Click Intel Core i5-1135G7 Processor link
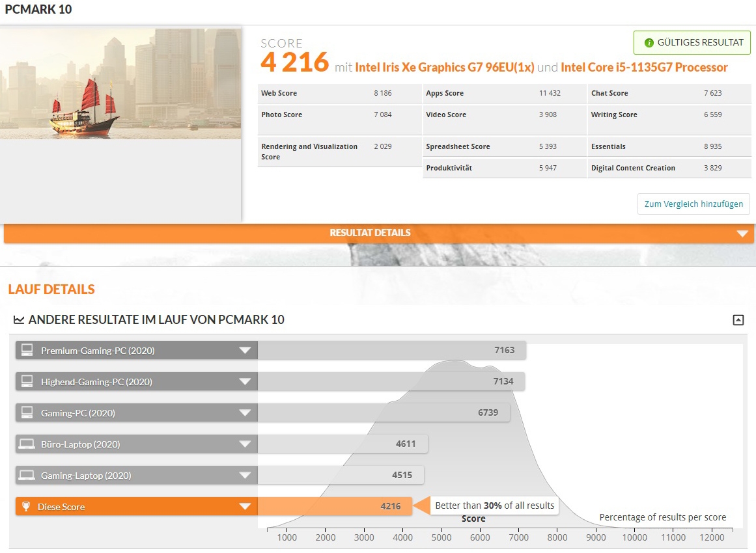This screenshot has height=553, width=756. pos(644,68)
